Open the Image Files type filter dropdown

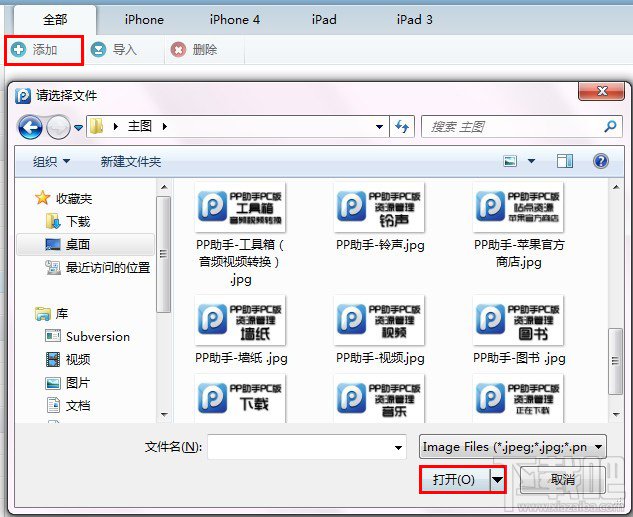[x=513, y=447]
